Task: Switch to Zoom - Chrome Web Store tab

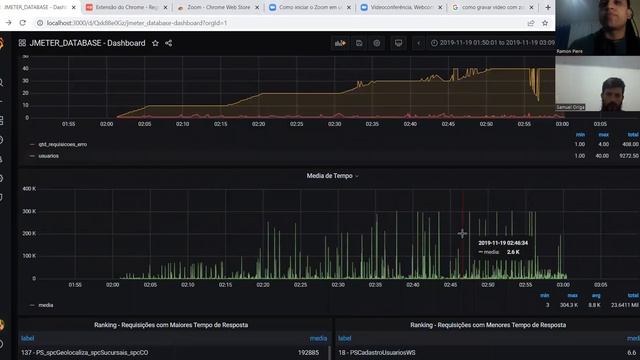Action: click(x=218, y=7)
